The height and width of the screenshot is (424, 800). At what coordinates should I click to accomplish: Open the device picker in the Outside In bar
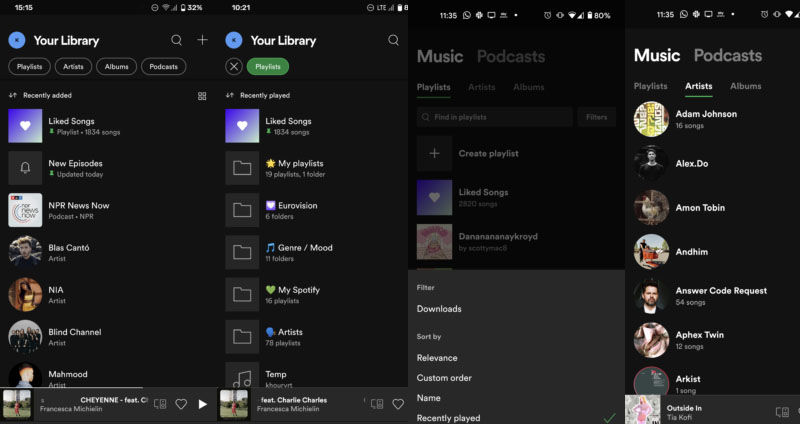[782, 411]
